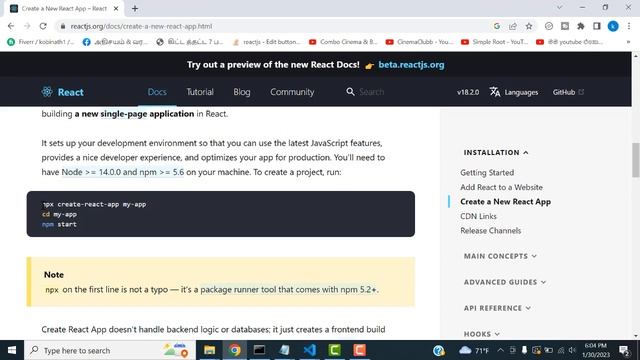Open the Blog nav tab
640x360 pixels.
pyautogui.click(x=242, y=92)
